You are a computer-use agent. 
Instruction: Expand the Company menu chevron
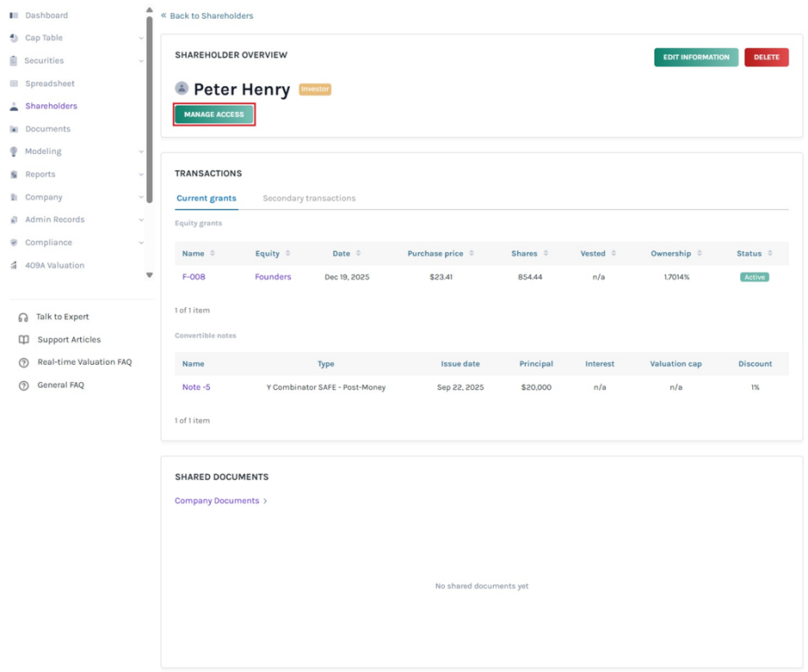[x=141, y=197]
